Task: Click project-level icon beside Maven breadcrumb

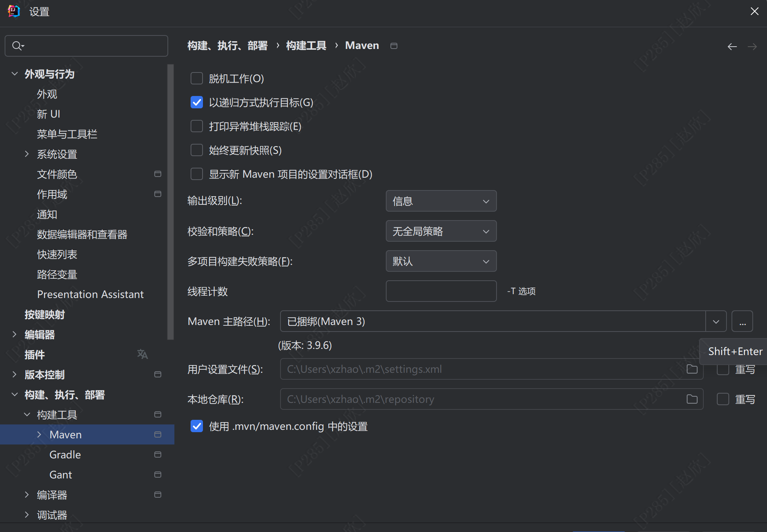Action: tap(394, 46)
